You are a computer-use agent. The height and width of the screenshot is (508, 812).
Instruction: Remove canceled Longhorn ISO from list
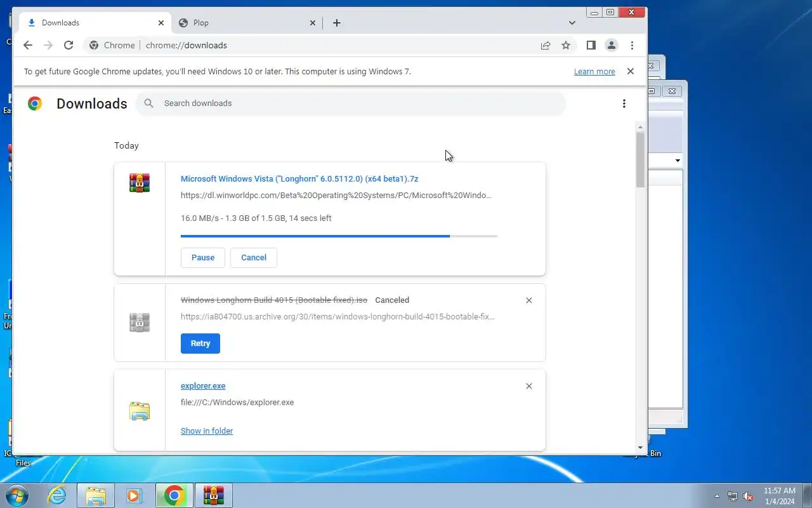pos(529,300)
